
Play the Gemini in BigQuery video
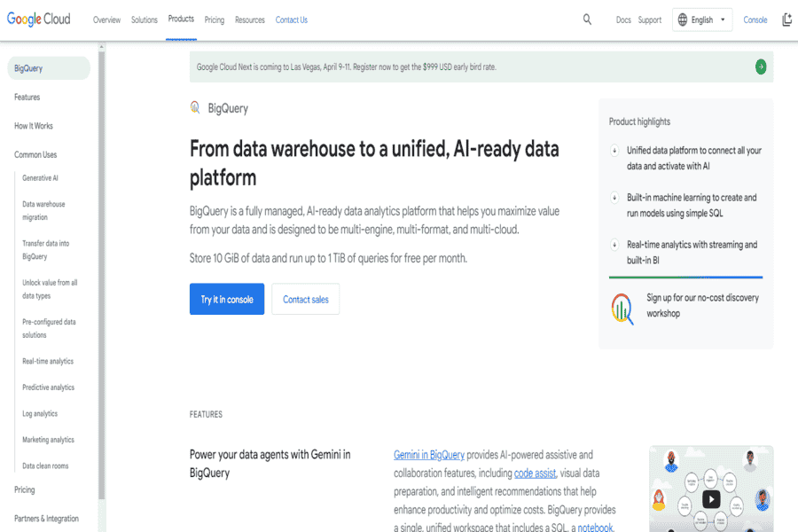click(711, 499)
